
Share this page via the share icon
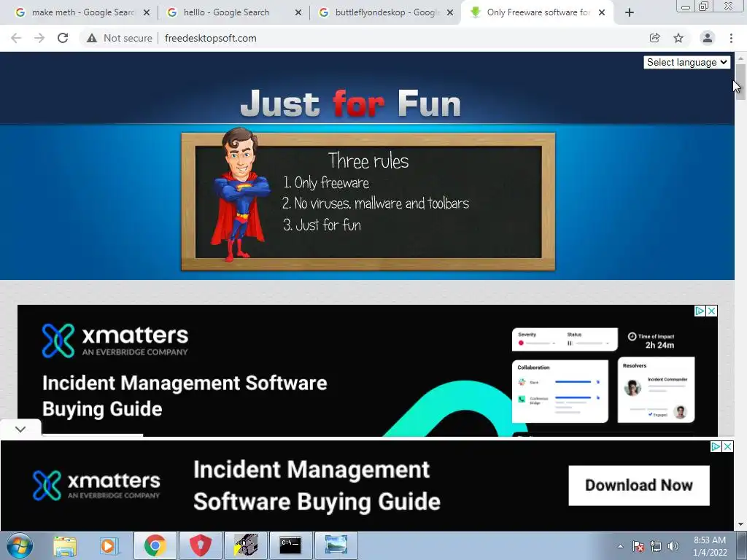pos(655,38)
